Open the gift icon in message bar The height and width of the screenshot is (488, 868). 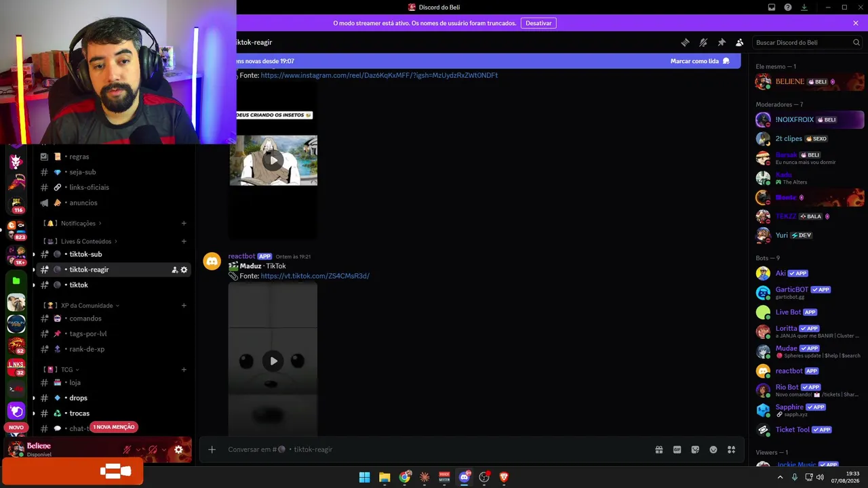click(x=658, y=449)
